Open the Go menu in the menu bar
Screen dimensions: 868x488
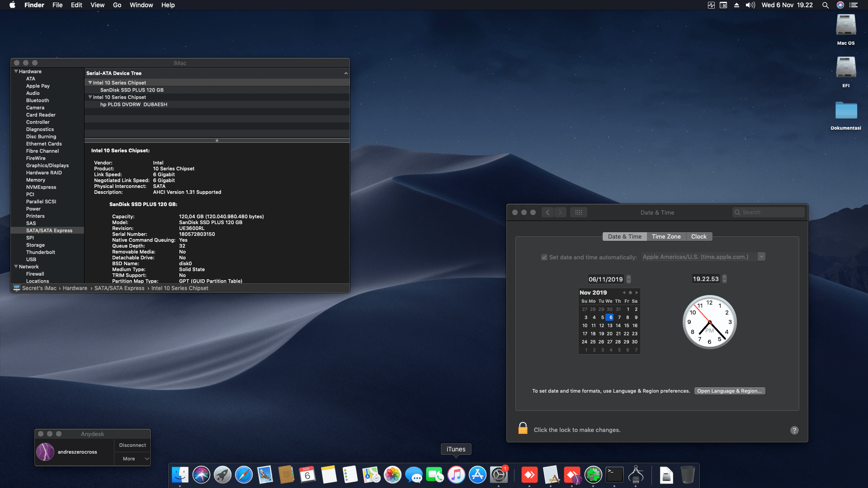(117, 5)
